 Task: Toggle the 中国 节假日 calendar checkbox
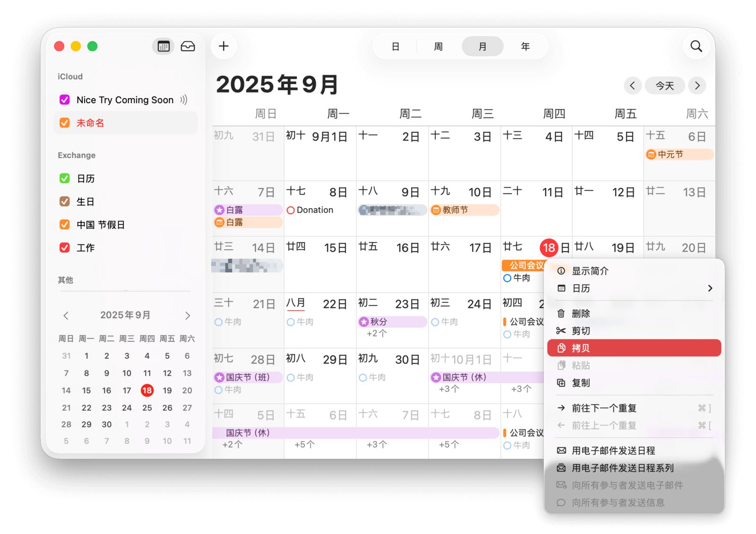[65, 225]
